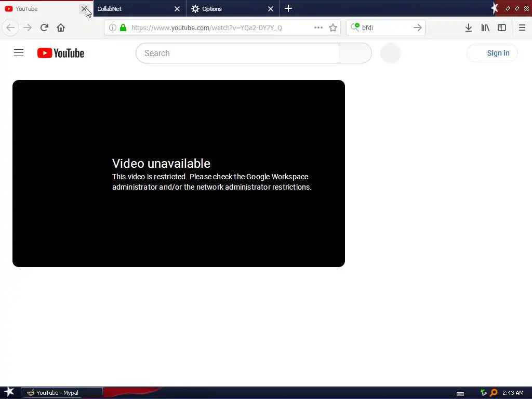Close the Options tab
Image resolution: width=532 pixels, height=399 pixels.
[270, 9]
